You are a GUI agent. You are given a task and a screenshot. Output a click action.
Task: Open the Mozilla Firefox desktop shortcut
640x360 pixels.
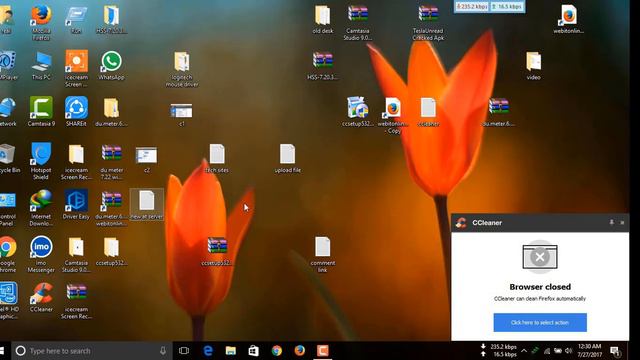click(41, 22)
